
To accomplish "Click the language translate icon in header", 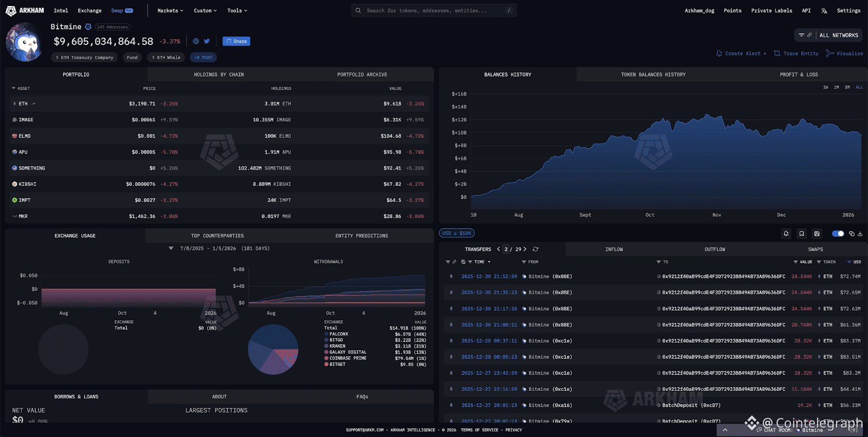I will coord(824,11).
